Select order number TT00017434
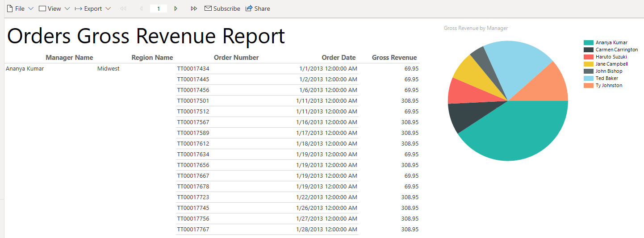 [x=193, y=69]
